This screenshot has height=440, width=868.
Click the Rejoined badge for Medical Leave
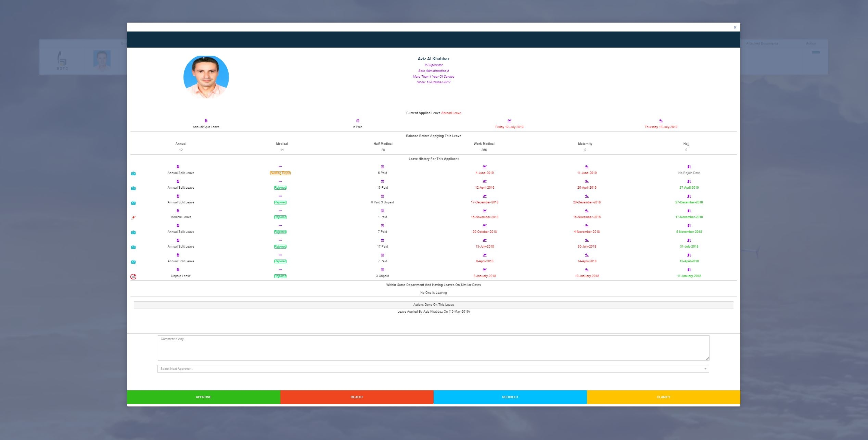(280, 217)
